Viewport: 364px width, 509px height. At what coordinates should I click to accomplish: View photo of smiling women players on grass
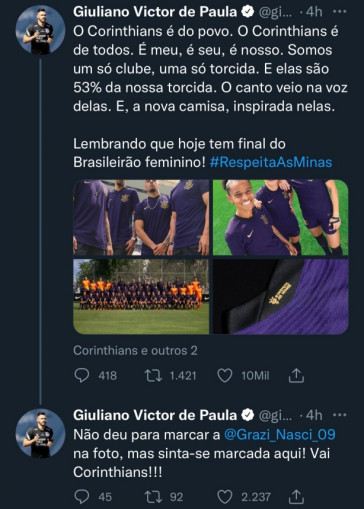(281, 218)
